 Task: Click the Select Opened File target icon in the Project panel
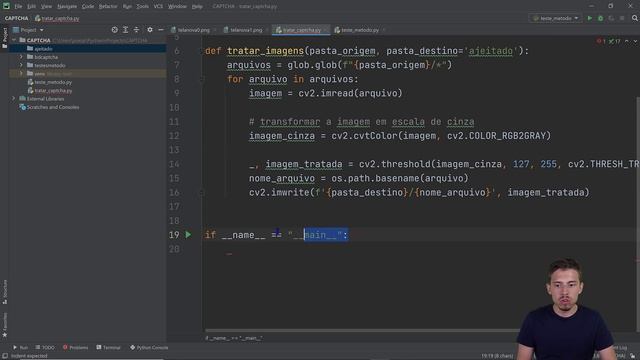coord(115,30)
